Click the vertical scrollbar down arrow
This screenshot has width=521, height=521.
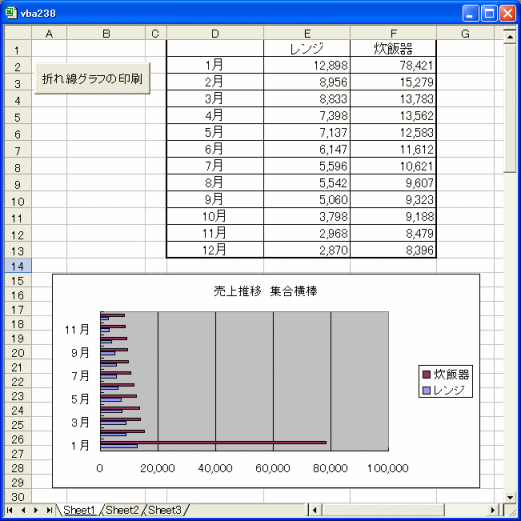click(510, 498)
